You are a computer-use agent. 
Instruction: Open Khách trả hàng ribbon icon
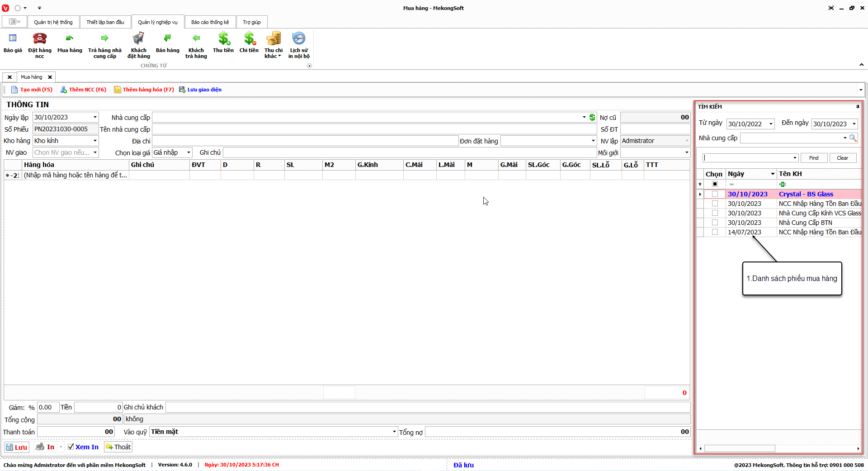[x=196, y=38]
